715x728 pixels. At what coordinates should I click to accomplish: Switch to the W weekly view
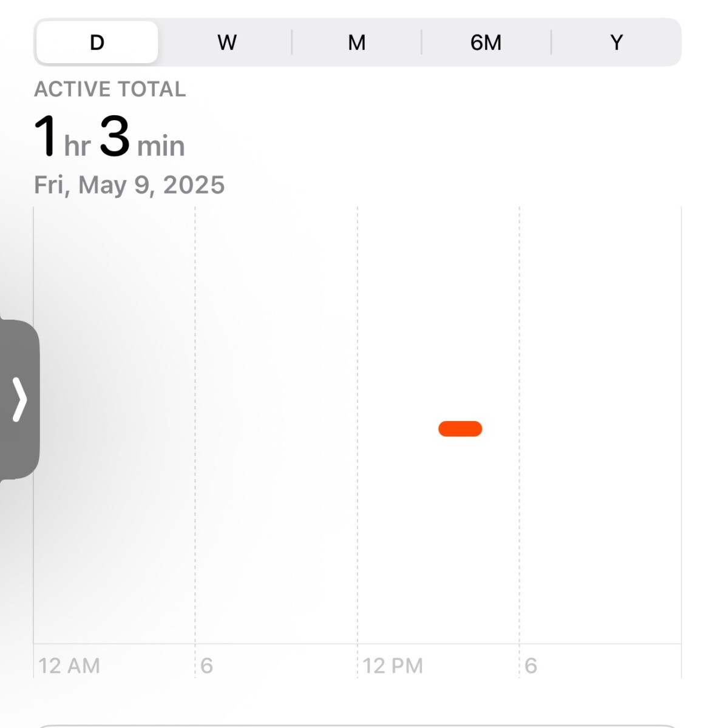coord(227,42)
